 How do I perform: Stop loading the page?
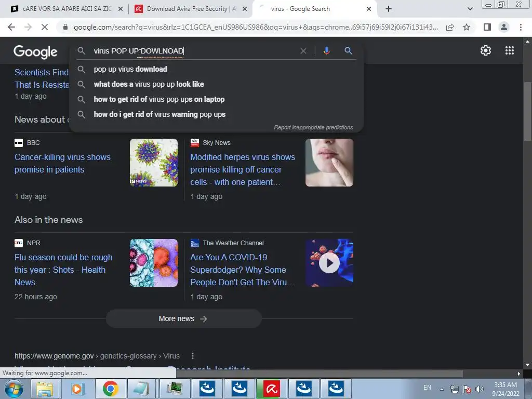coord(45,27)
